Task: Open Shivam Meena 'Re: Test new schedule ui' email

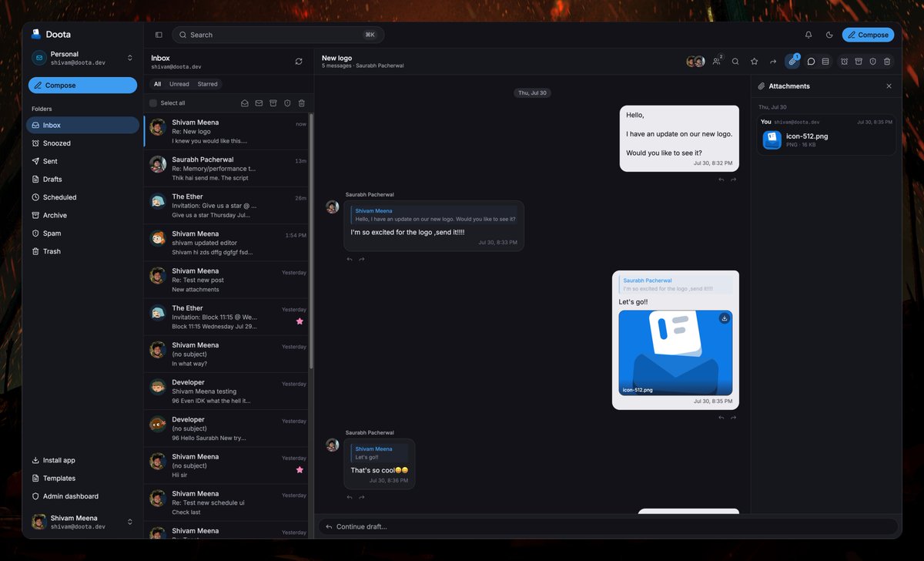Action: [228, 502]
